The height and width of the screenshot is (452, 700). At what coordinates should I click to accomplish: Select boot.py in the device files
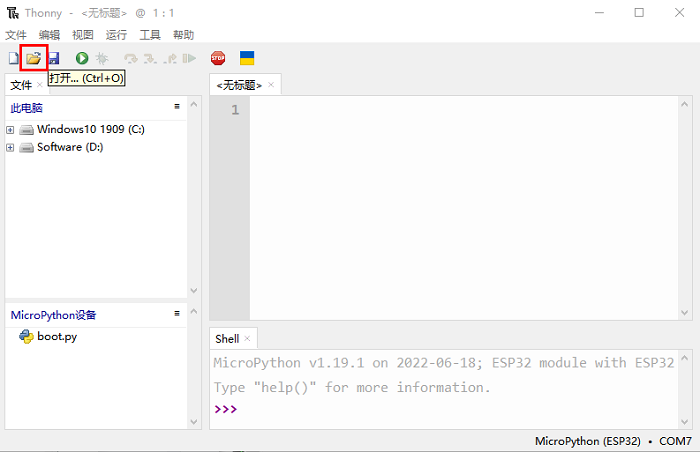click(57, 337)
